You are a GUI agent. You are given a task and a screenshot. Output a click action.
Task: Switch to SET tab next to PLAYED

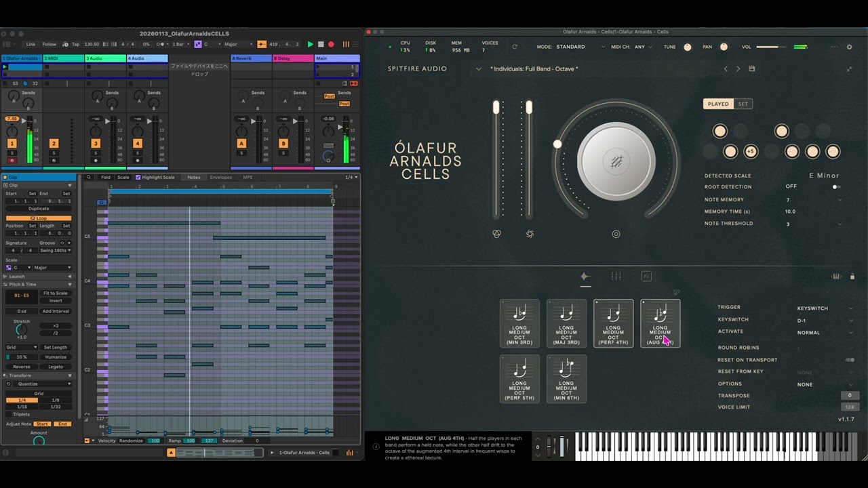[x=743, y=104]
